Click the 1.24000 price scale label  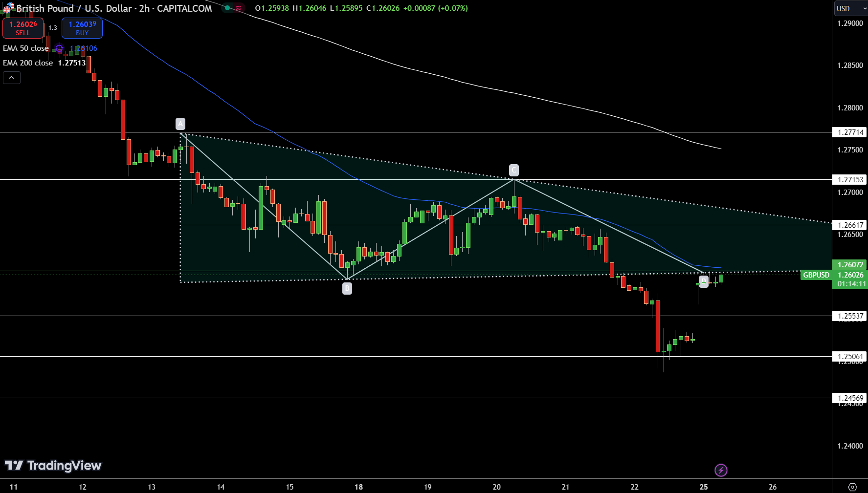850,446
